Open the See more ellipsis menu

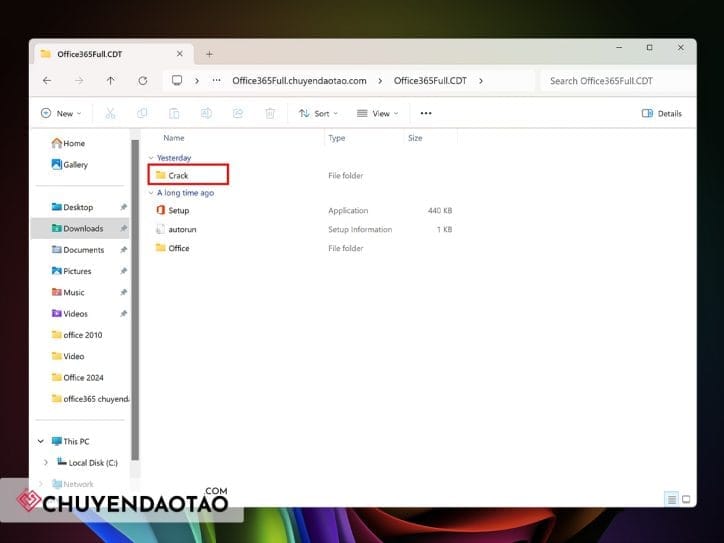(x=426, y=113)
